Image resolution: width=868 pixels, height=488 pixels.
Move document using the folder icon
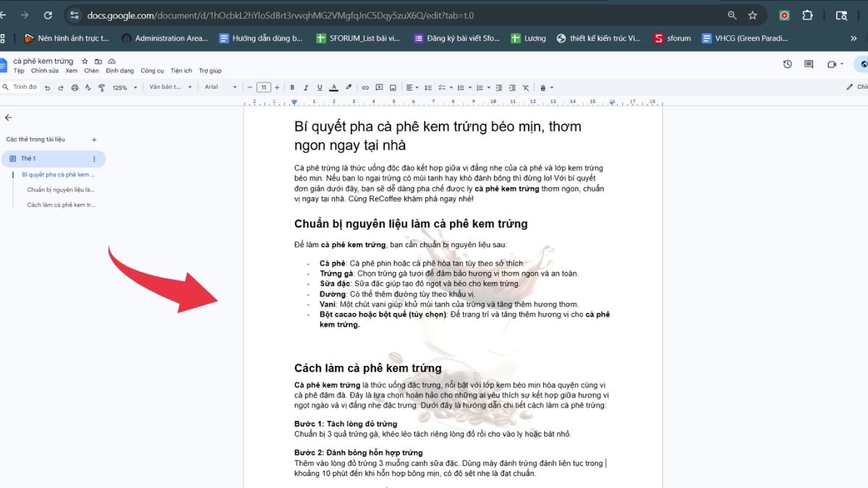(98, 61)
